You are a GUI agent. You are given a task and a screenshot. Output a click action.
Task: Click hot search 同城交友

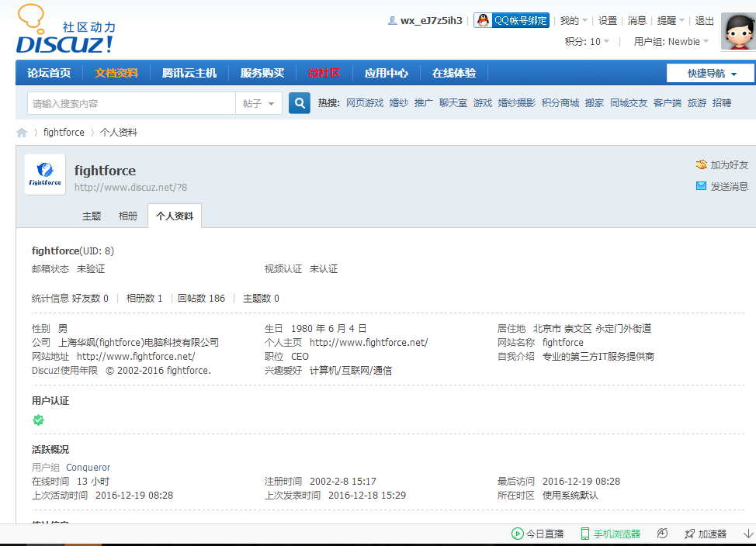[629, 102]
